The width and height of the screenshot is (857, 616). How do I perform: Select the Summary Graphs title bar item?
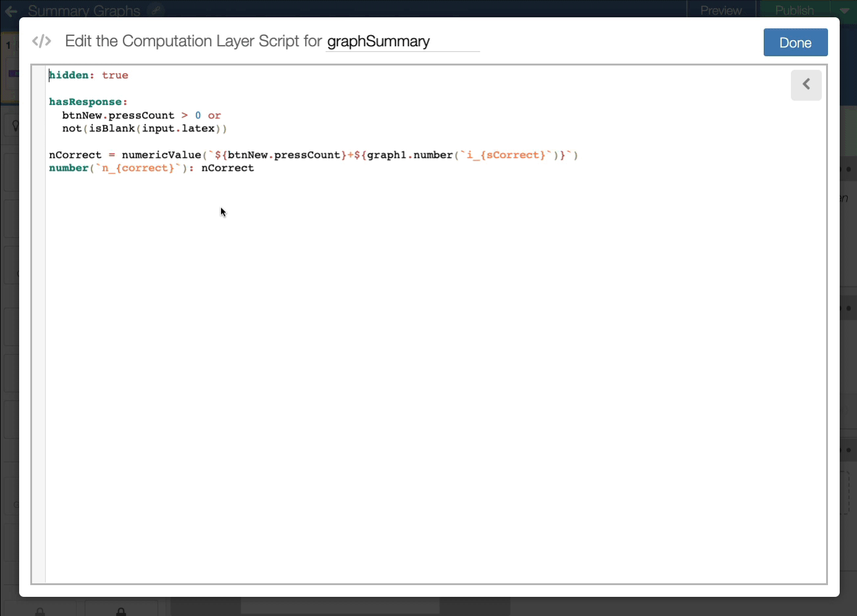coord(83,10)
